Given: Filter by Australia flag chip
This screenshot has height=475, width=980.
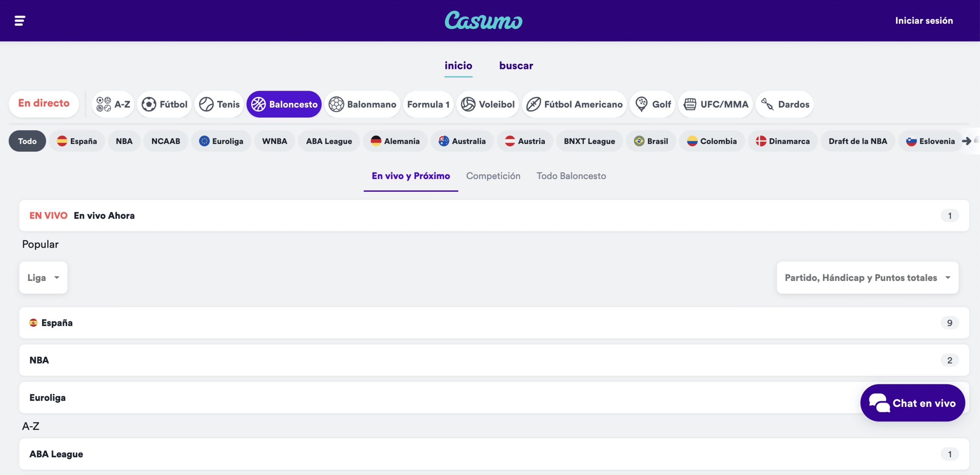Looking at the screenshot, I should coord(462,141).
